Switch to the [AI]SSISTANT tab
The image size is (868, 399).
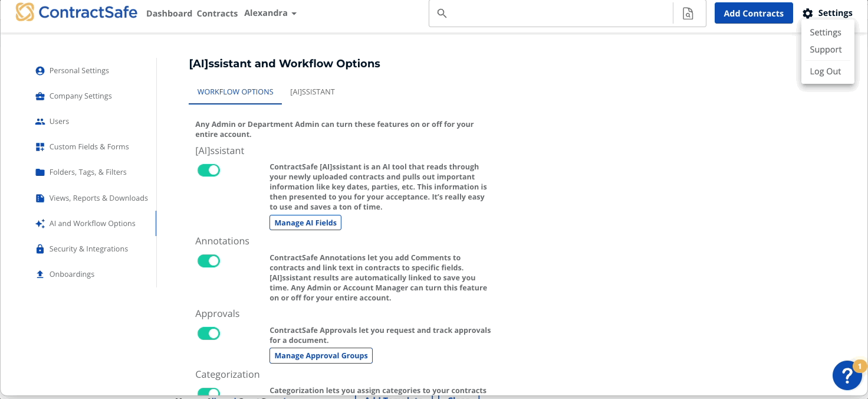[x=313, y=91]
